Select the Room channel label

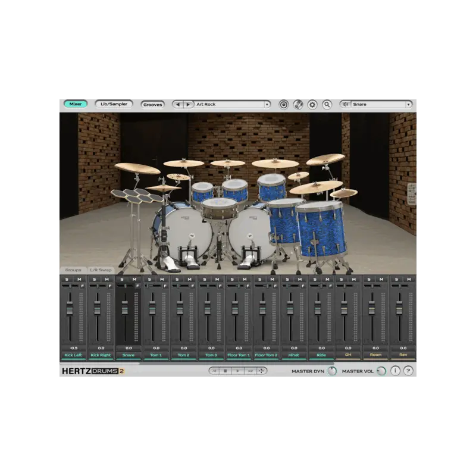[x=376, y=355]
